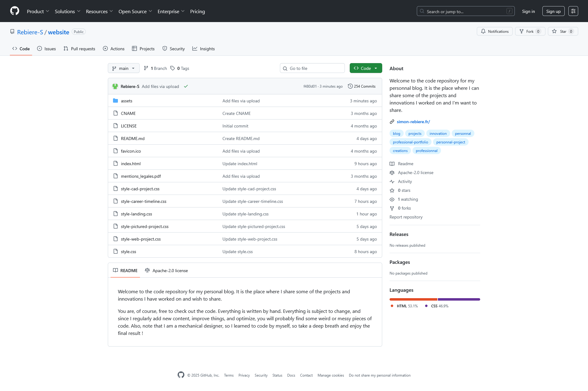Click the CSS portion of languages bar
Screen dimensions: 588x391
tap(459, 299)
